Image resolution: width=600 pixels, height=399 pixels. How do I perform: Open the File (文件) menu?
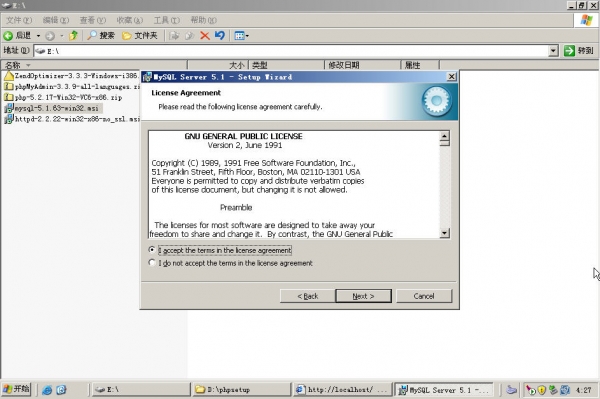click(x=18, y=20)
